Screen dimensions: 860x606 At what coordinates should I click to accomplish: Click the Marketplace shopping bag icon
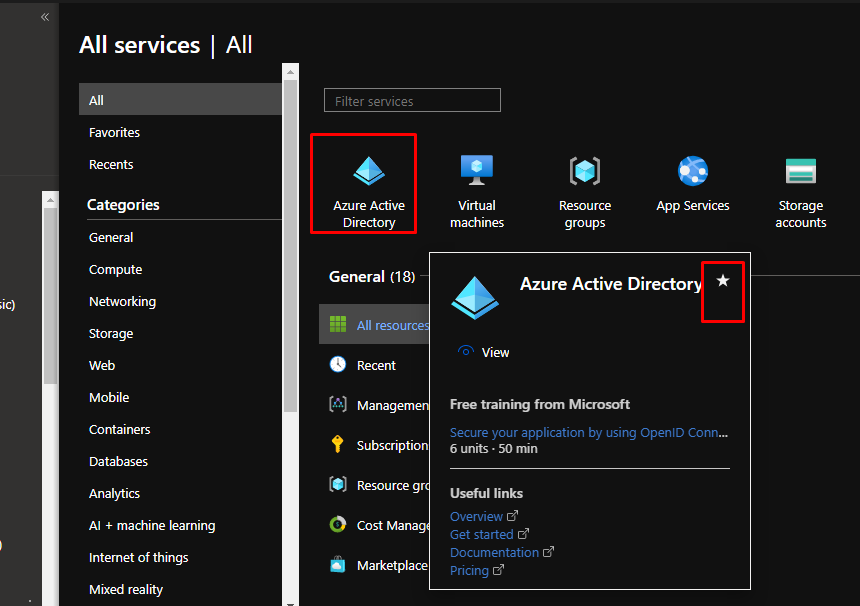(x=338, y=565)
